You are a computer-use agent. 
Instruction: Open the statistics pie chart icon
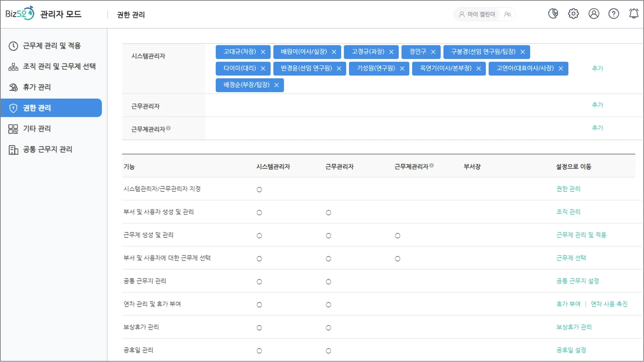coord(553,14)
